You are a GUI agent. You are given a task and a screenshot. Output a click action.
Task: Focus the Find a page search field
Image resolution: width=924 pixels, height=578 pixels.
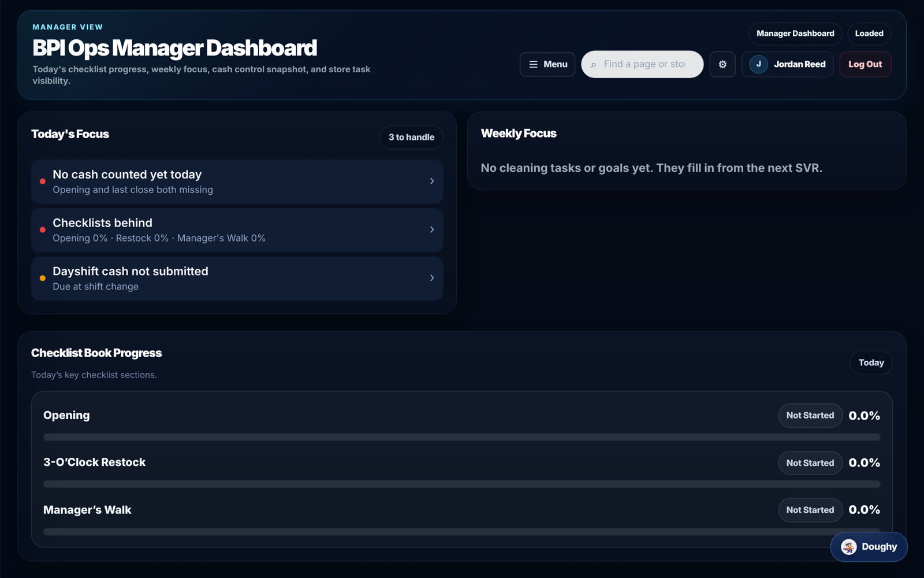tap(642, 64)
